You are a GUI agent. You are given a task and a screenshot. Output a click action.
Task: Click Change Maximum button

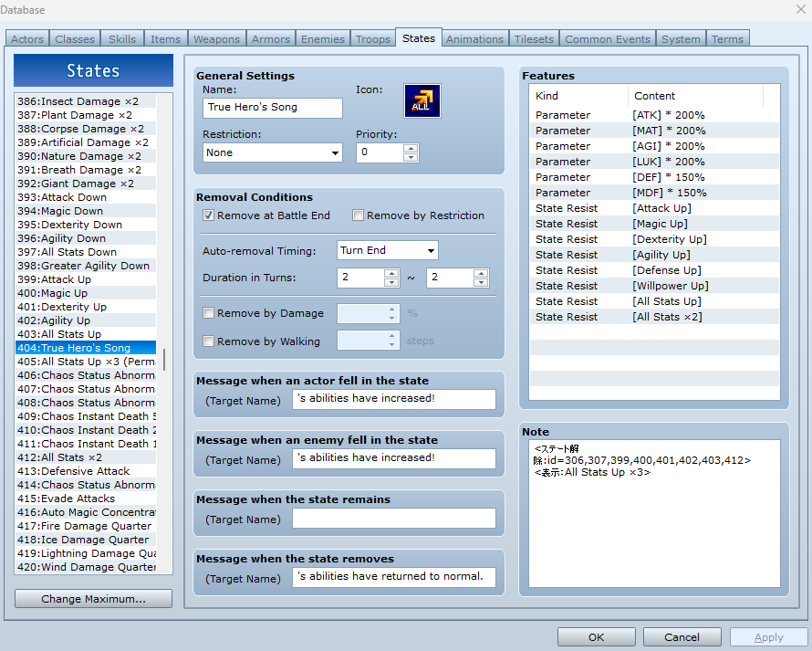[x=94, y=599]
